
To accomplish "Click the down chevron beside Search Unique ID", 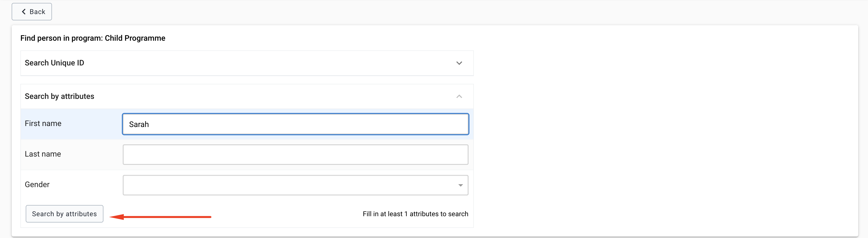I will pos(459,63).
